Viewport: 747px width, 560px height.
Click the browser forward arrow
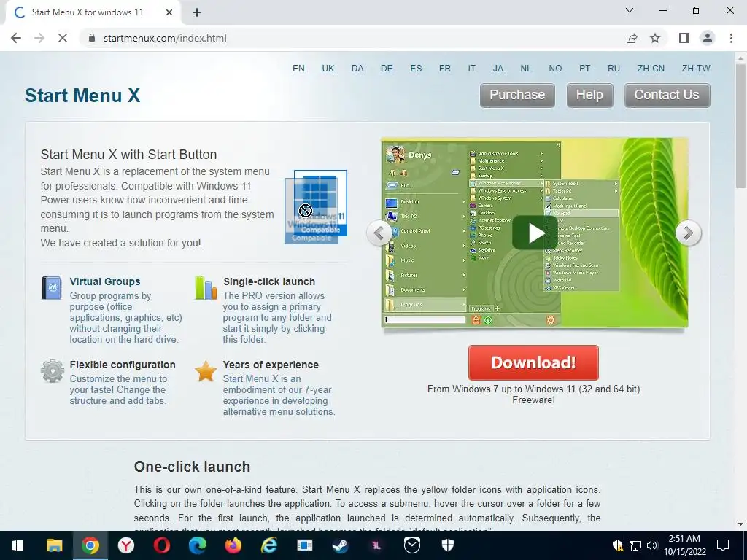click(x=39, y=38)
